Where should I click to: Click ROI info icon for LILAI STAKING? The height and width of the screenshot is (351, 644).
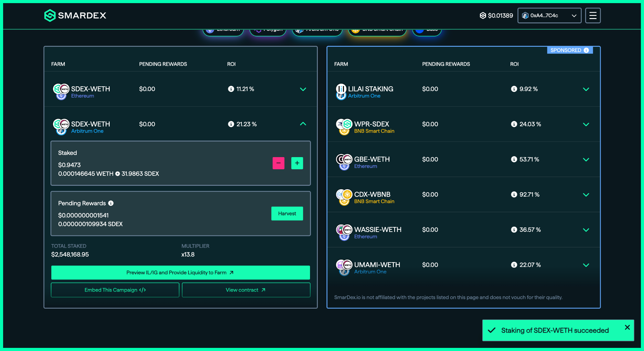point(514,89)
